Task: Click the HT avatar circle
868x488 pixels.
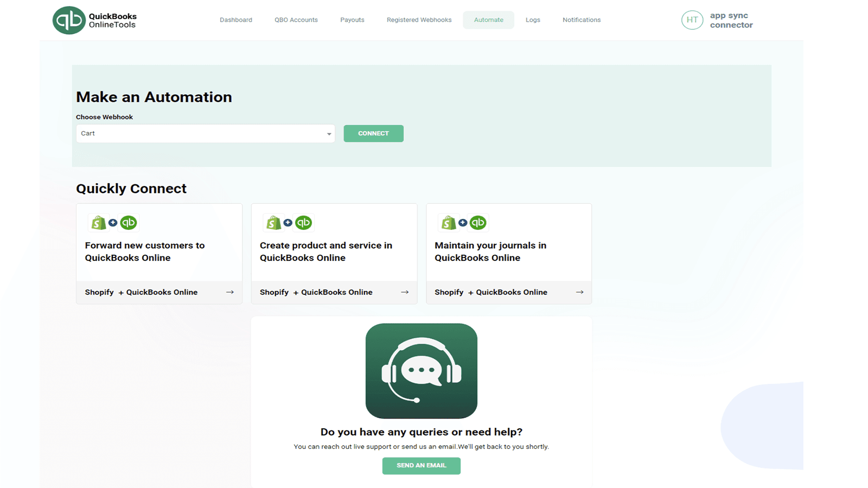Action: [x=692, y=20]
